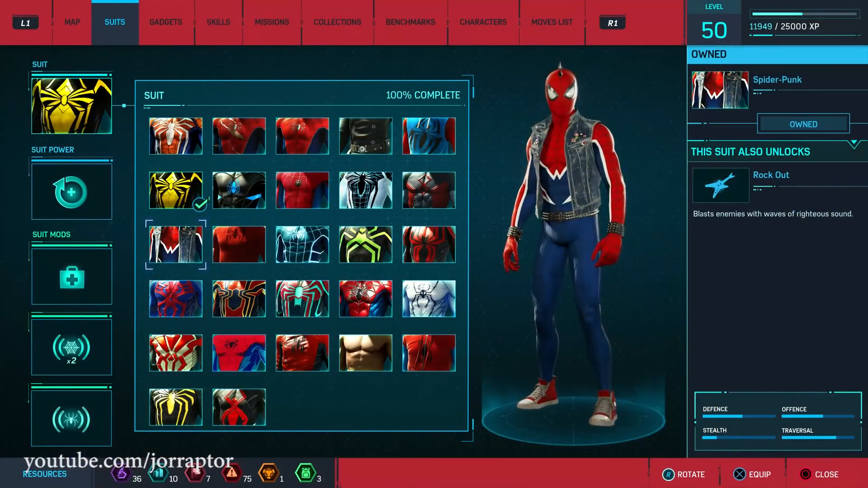868x488 pixels.
Task: Select the vintage comic book suit
Action: 239,353
